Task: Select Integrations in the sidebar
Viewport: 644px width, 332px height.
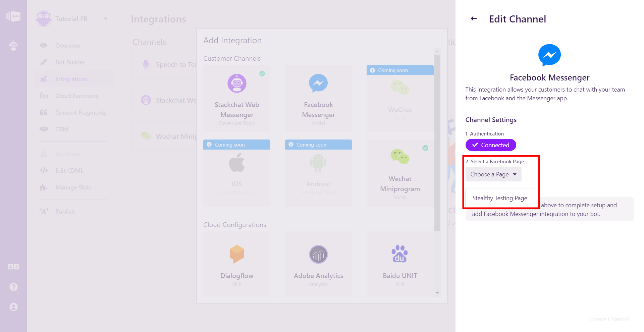Action: point(74,79)
